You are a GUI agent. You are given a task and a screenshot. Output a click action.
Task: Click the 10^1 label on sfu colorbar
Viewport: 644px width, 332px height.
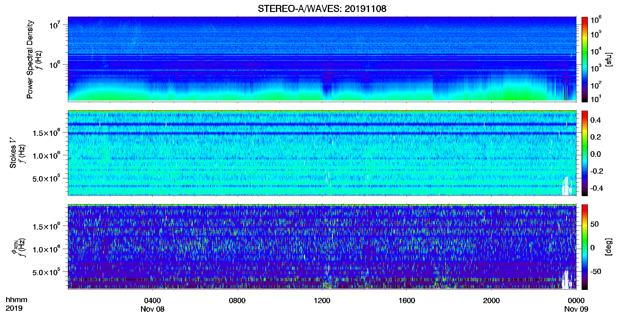coord(596,99)
